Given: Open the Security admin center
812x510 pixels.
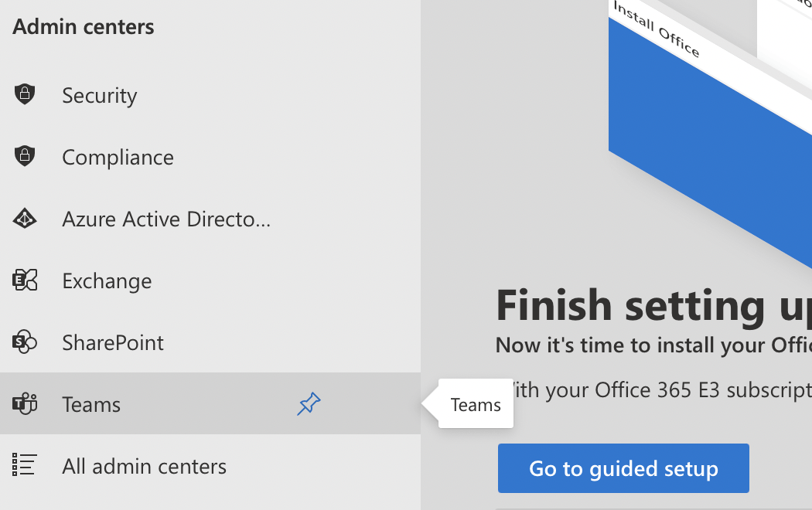Looking at the screenshot, I should (100, 96).
